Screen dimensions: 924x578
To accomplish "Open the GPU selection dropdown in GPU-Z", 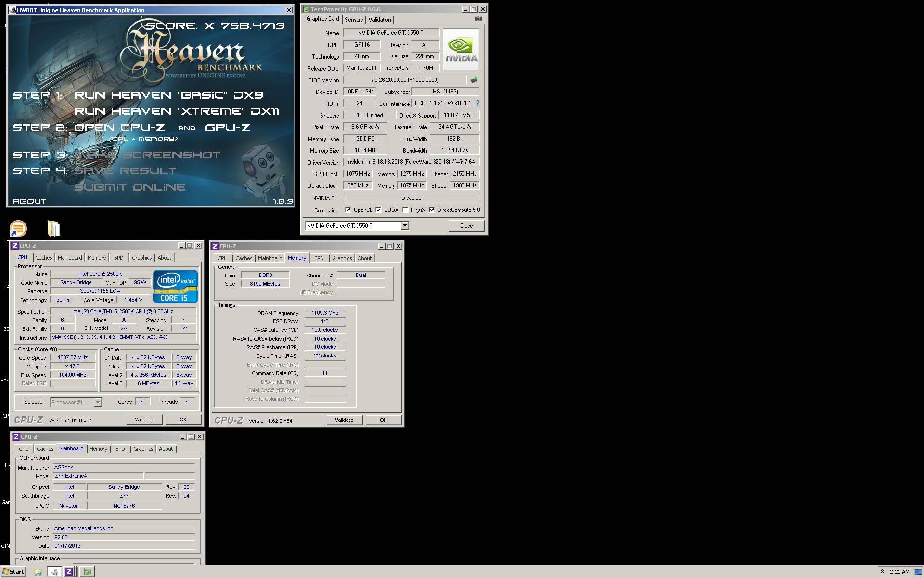I will (x=405, y=225).
